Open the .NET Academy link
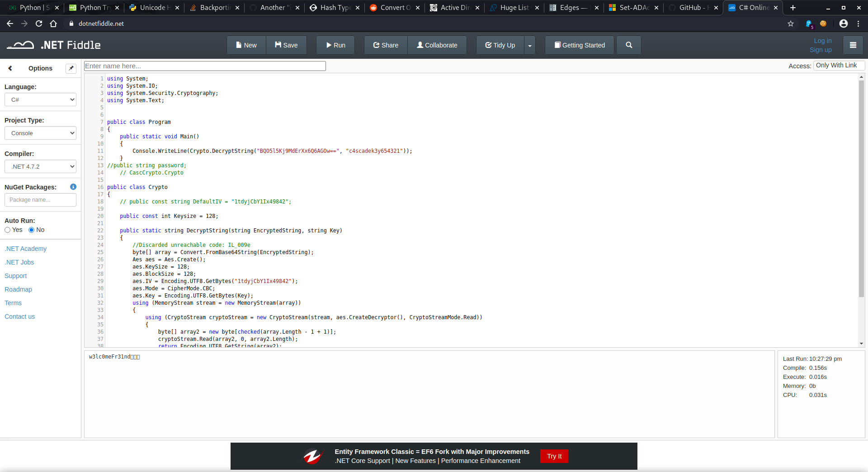Viewport: 868px width, 472px height. 26,249
